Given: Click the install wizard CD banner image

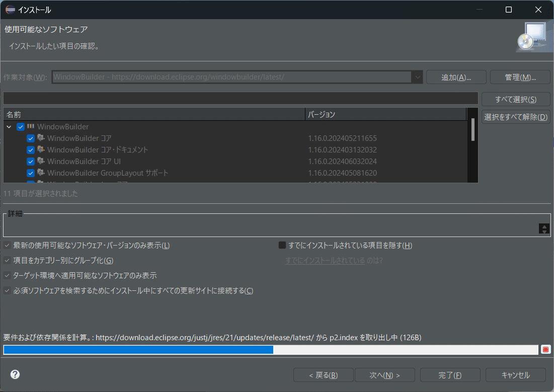Looking at the screenshot, I should (534, 37).
